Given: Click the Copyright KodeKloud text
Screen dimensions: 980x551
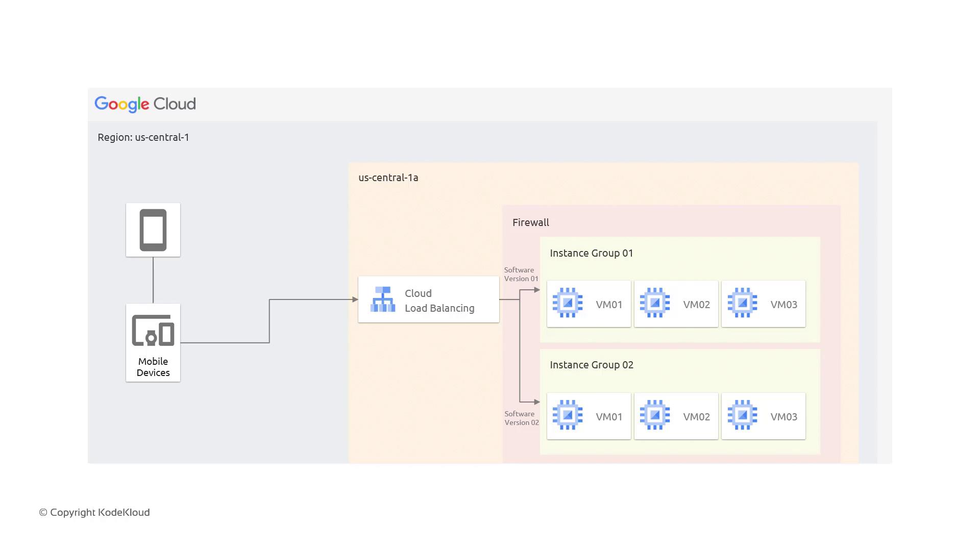Looking at the screenshot, I should point(94,512).
